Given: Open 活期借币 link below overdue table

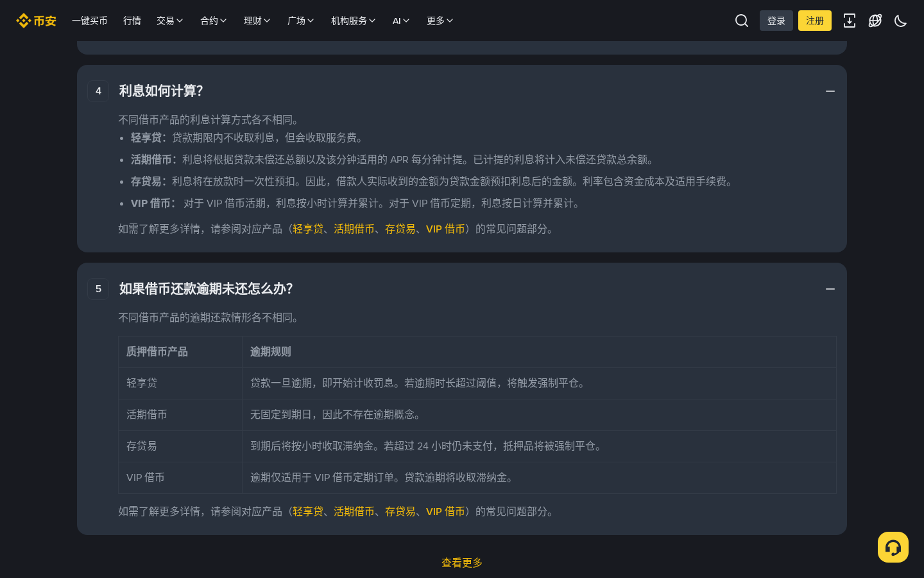Looking at the screenshot, I should tap(354, 511).
